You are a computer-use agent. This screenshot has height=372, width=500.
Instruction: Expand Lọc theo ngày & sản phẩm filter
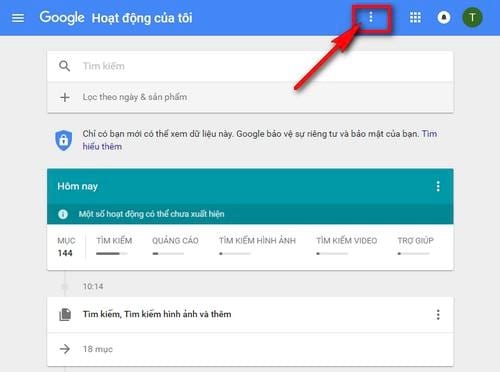pos(250,97)
